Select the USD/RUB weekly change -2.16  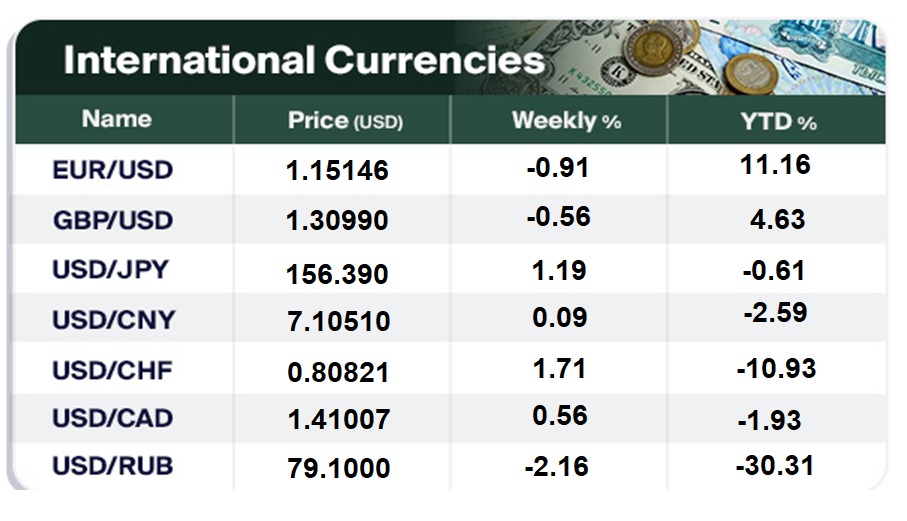coord(557,465)
